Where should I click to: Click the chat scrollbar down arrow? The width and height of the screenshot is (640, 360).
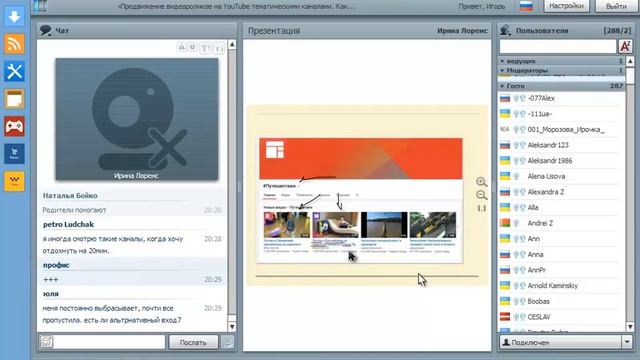(x=232, y=327)
